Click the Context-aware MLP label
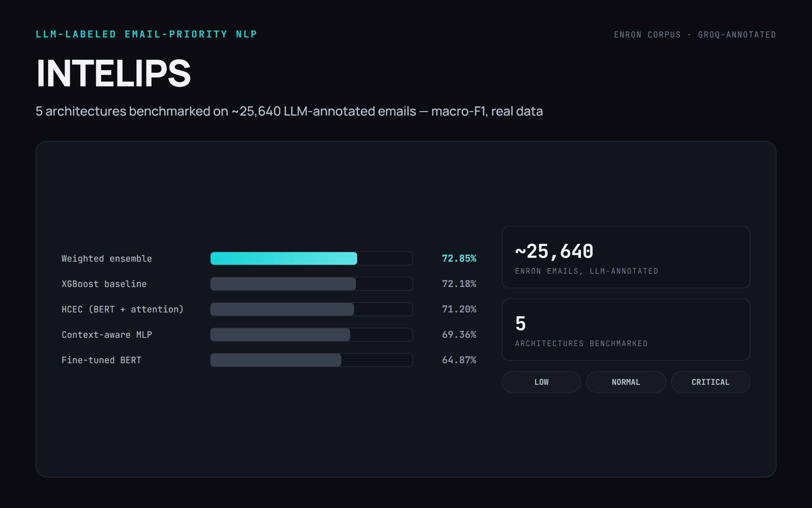Image resolution: width=812 pixels, height=508 pixels. (x=107, y=335)
